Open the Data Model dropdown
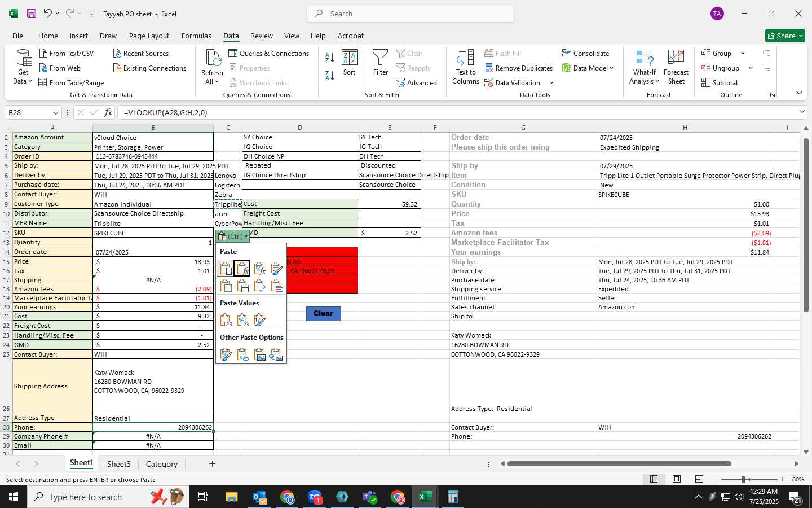Screen dimensions: 812x508 pyautogui.click(x=588, y=68)
